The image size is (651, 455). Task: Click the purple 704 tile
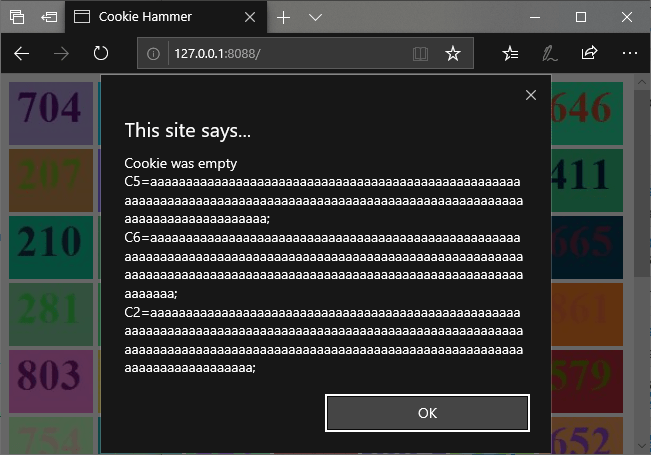(x=50, y=106)
